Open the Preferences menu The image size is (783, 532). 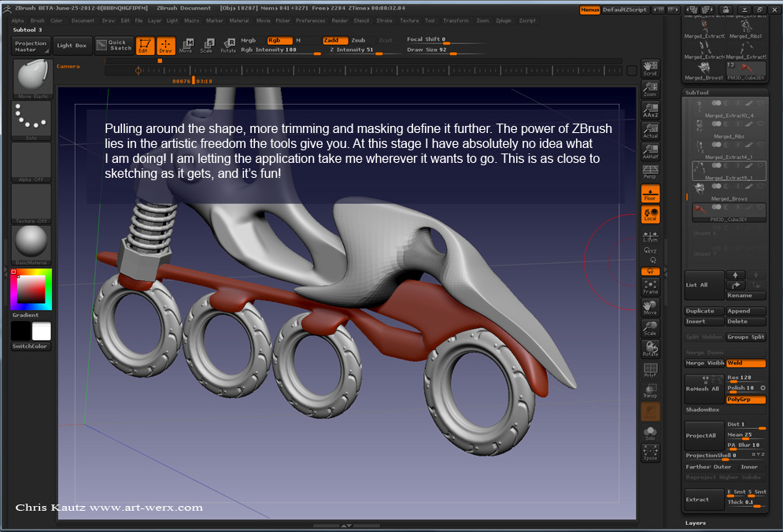[311, 20]
